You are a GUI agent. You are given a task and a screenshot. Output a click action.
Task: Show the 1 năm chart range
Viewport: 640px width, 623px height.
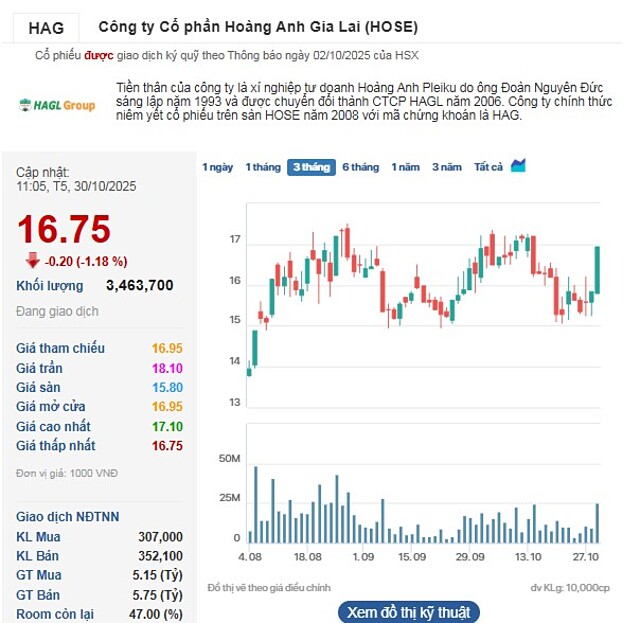pos(405,167)
